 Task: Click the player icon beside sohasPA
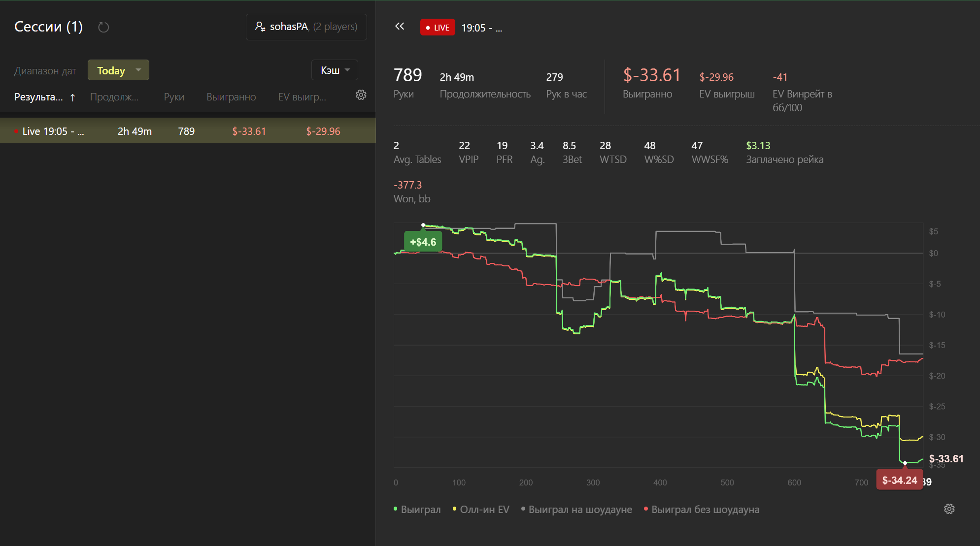(260, 27)
